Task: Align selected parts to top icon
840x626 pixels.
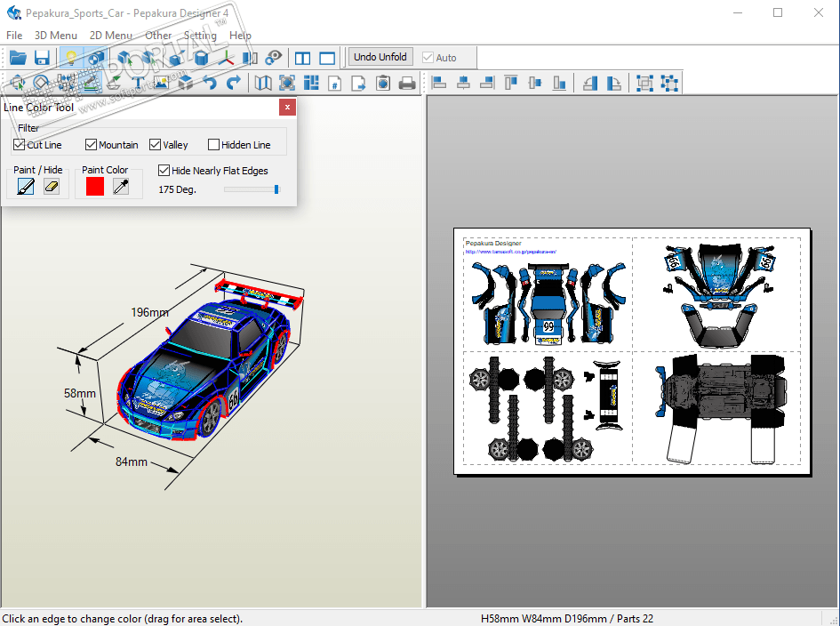Action: (510, 83)
